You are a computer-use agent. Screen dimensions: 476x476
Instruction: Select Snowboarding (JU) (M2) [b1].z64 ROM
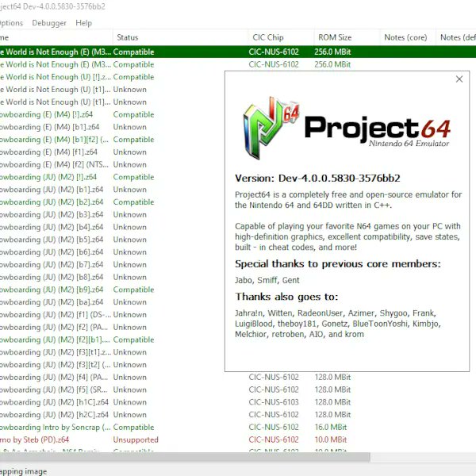52,190
